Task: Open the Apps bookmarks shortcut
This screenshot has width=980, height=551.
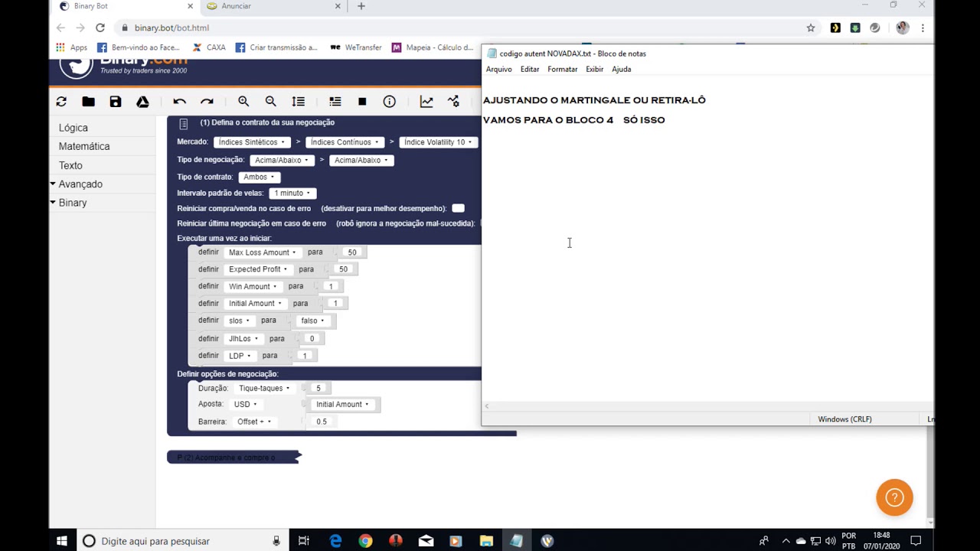Action: (71, 47)
